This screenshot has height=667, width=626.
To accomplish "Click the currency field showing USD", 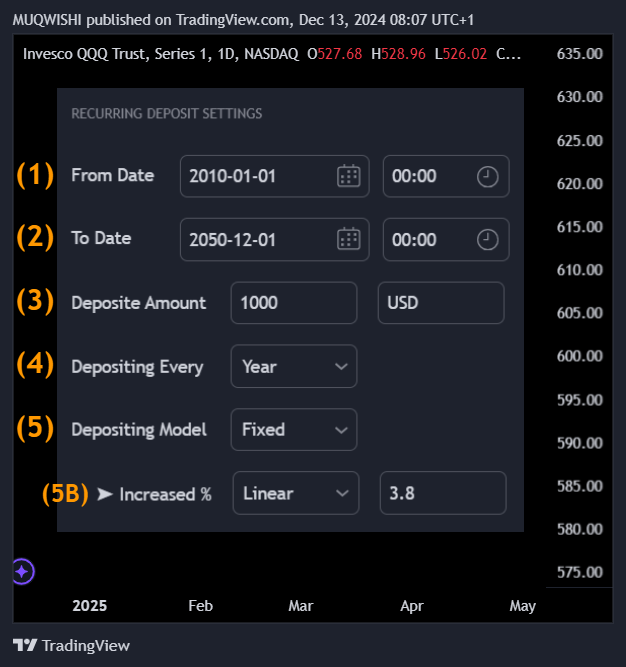I will pos(441,303).
